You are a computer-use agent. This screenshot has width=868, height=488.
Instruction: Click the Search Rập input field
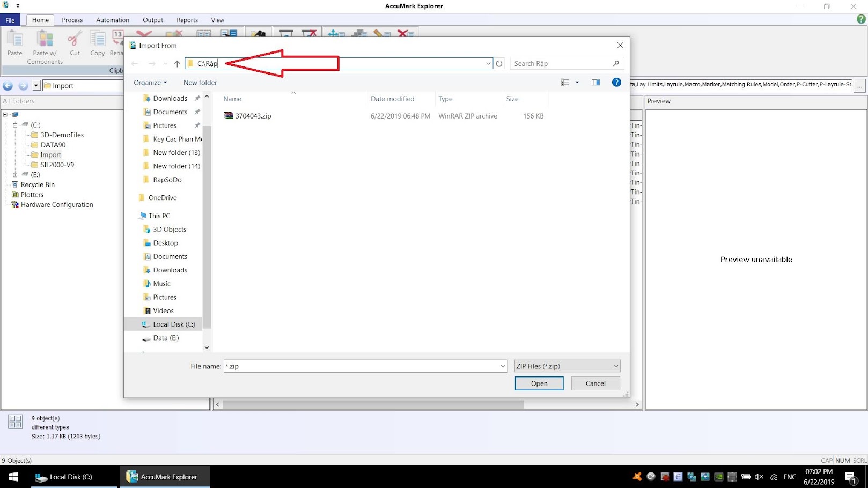coord(561,64)
